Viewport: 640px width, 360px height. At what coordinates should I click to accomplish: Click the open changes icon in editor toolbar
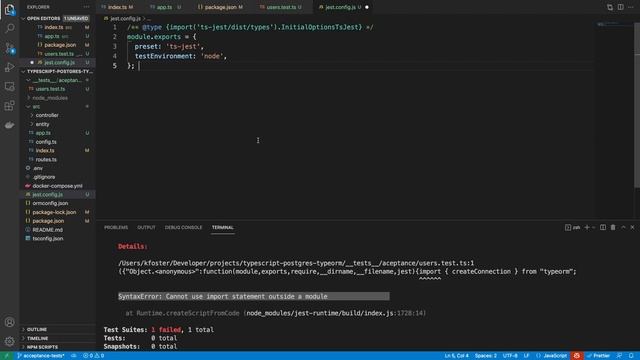[x=610, y=7]
